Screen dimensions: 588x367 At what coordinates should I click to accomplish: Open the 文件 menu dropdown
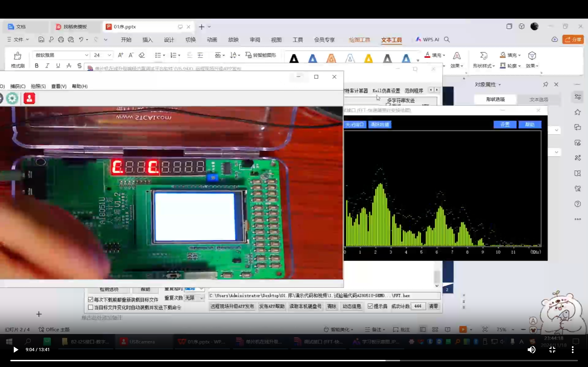tap(18, 39)
